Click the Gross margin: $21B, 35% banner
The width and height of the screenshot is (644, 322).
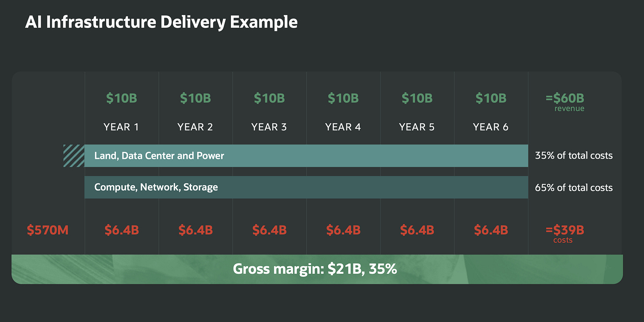[317, 269]
